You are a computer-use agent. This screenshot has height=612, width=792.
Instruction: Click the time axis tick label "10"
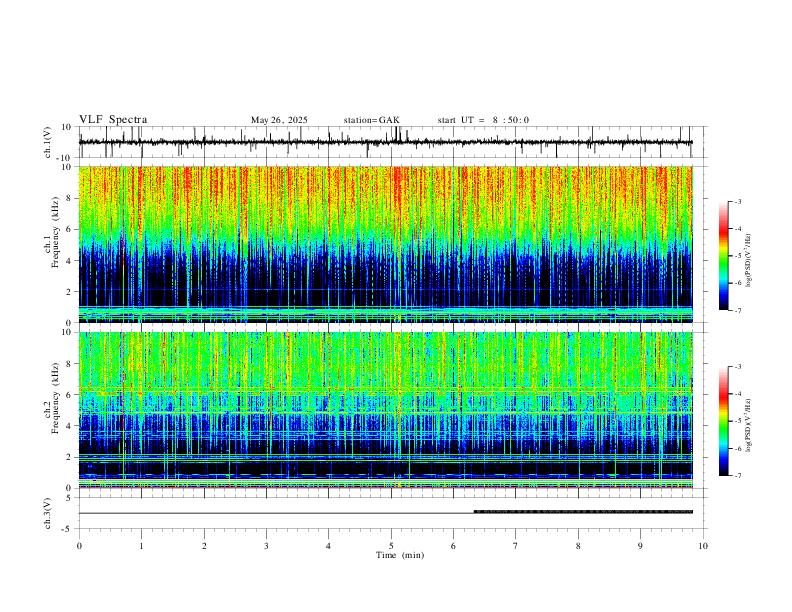pos(703,546)
